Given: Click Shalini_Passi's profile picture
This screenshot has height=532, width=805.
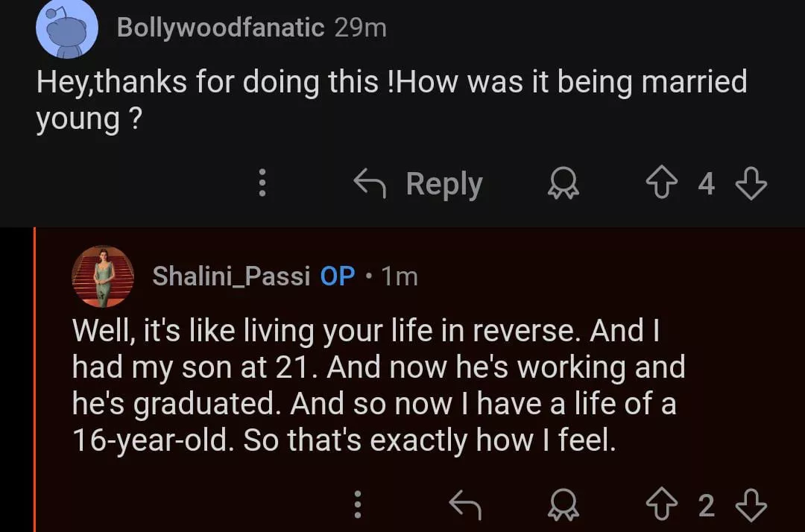Looking at the screenshot, I should [103, 276].
